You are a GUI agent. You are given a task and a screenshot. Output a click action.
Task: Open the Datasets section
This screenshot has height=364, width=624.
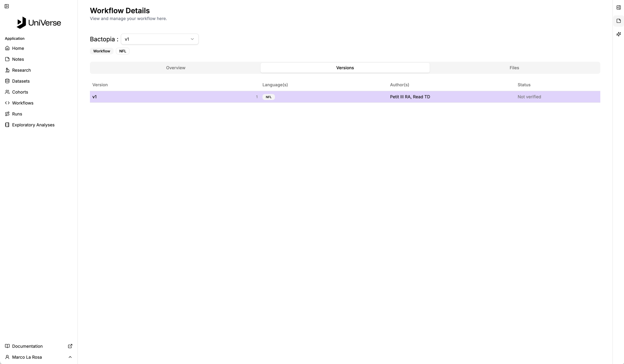[21, 81]
